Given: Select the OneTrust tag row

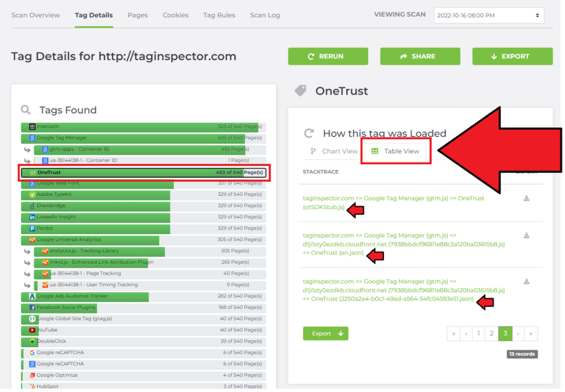Looking at the screenshot, I should coord(143,173).
